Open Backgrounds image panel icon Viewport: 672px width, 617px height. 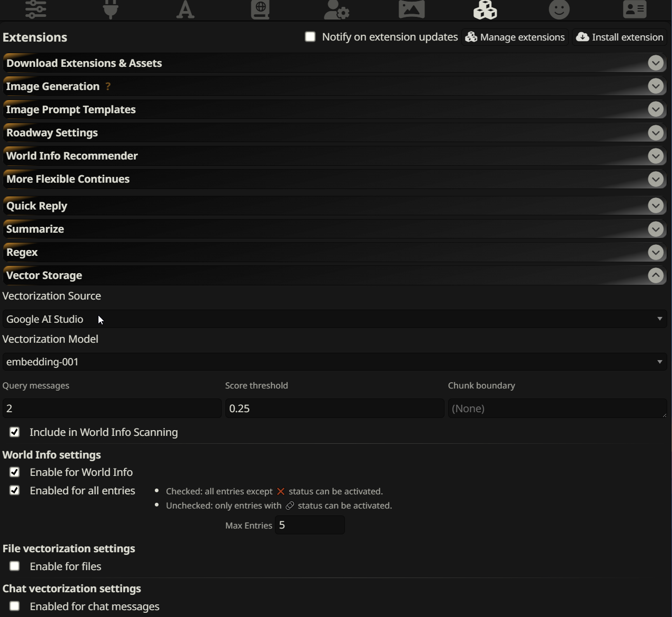[x=411, y=9]
